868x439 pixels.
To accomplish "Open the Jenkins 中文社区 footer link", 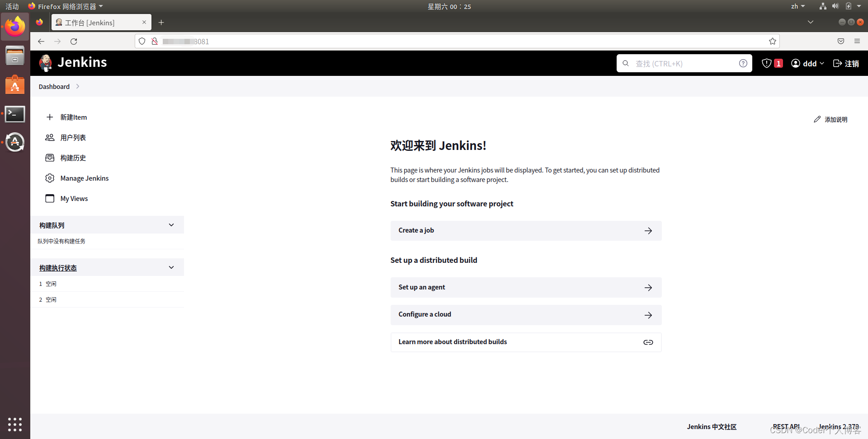I will point(712,427).
